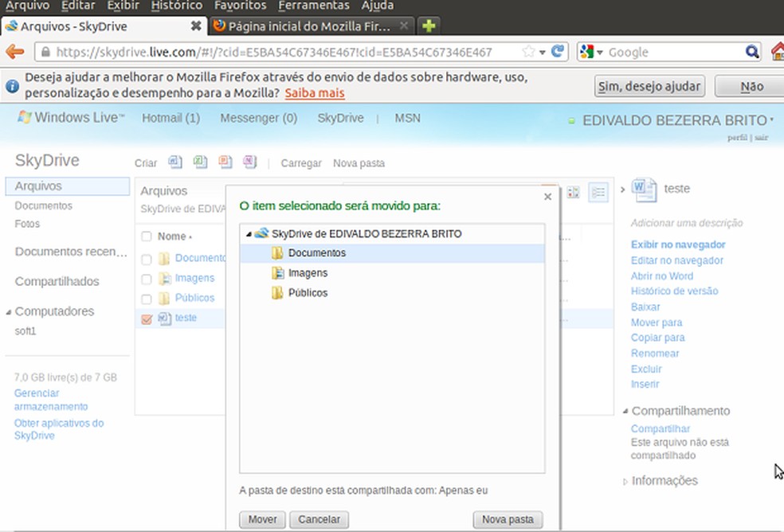Click the Carregar upload option
This screenshot has width=784, height=532.
click(300, 163)
